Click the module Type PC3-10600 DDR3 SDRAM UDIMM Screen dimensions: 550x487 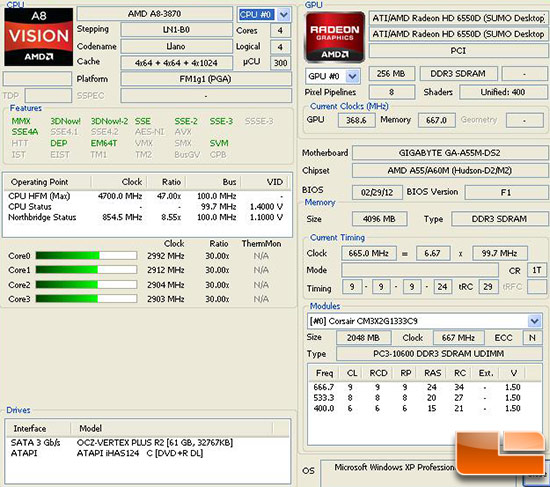pos(439,354)
